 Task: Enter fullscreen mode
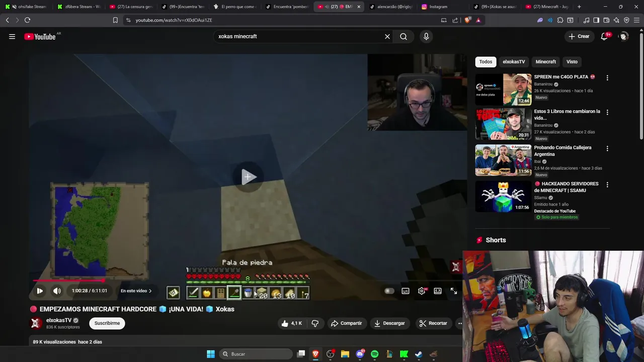click(x=454, y=291)
